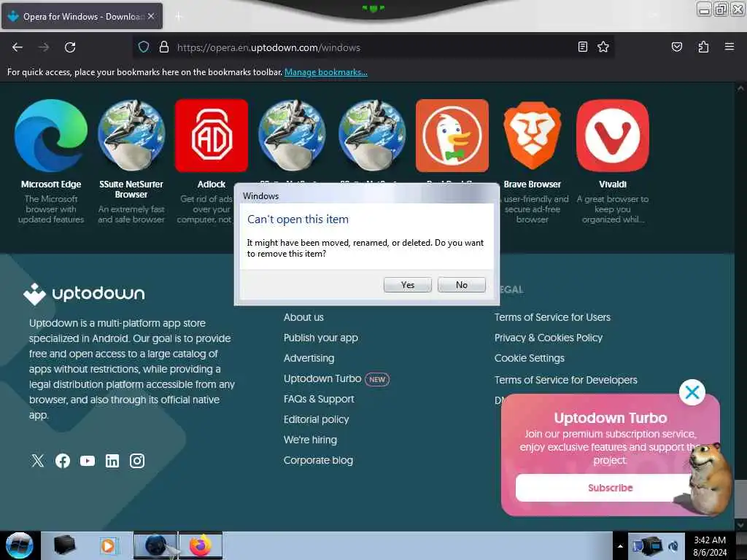Open the Extensions puzzle icon
This screenshot has width=747, height=560.
[703, 47]
